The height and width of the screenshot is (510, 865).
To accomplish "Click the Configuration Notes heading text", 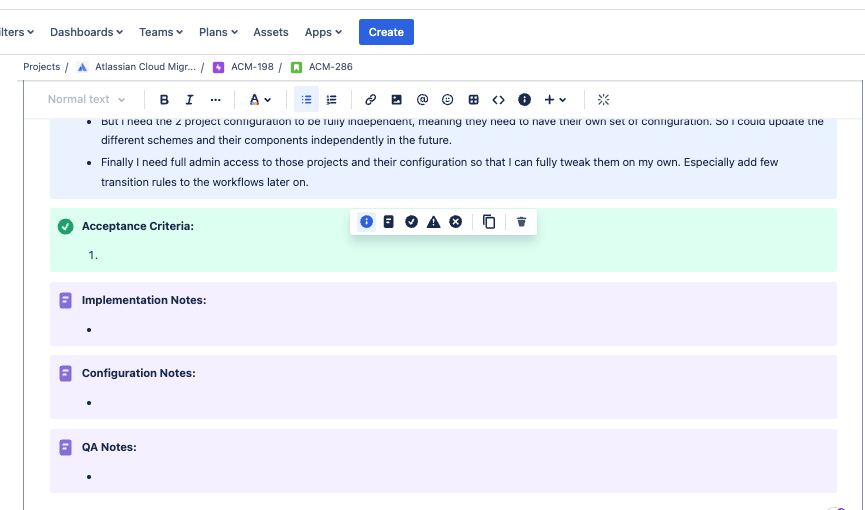I will (x=138, y=373).
